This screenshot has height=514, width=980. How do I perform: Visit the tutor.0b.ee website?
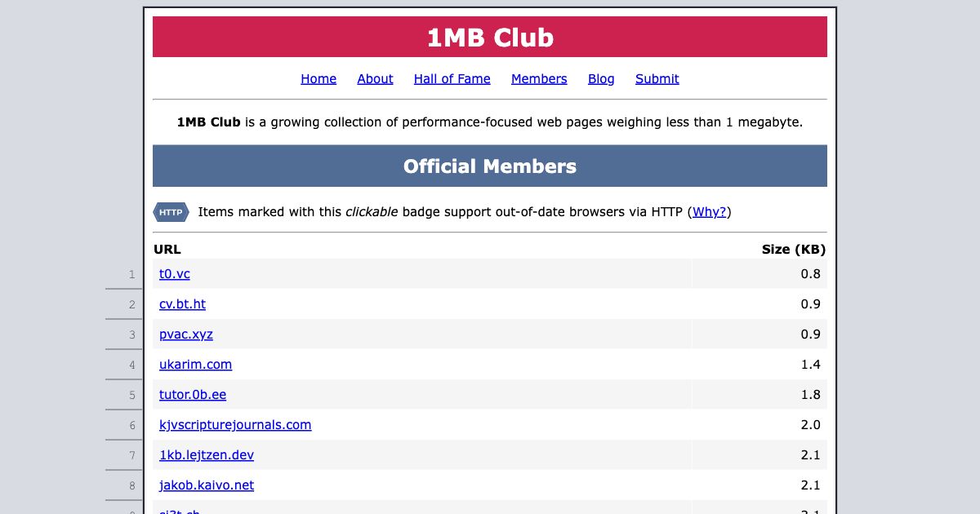tap(193, 395)
